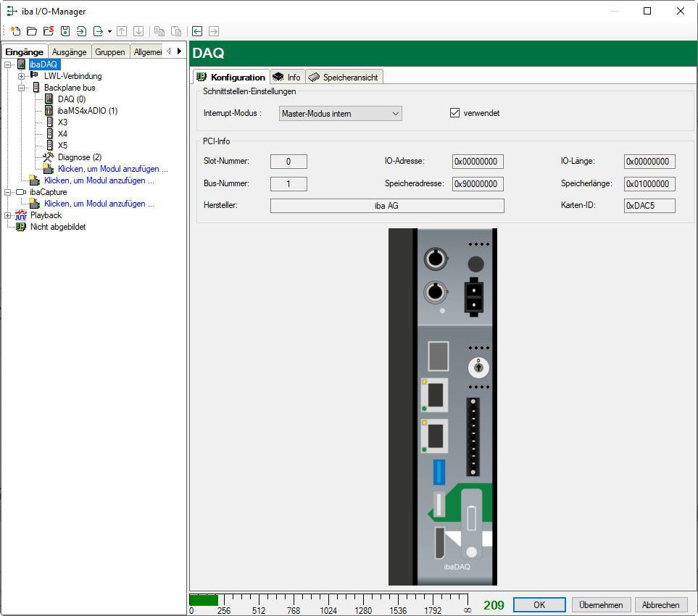Toggle the 'verwendet' checkbox
The image size is (698, 616).
coord(455,113)
